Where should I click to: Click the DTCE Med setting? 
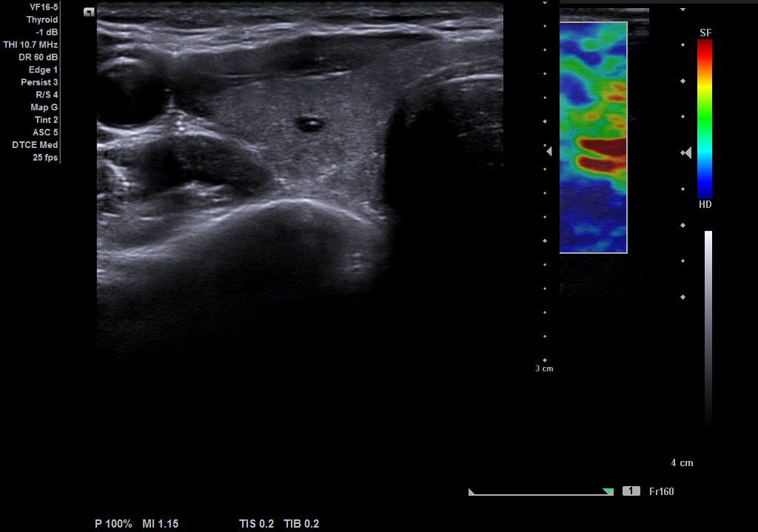tap(35, 145)
